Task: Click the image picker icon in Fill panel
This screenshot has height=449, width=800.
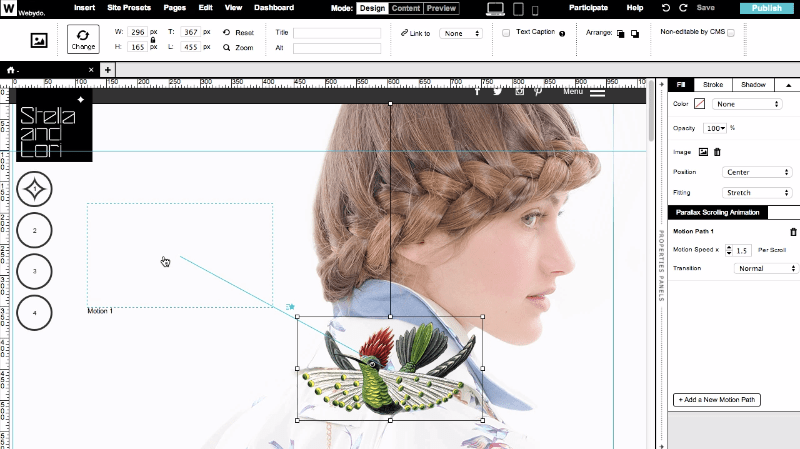Action: click(x=703, y=152)
